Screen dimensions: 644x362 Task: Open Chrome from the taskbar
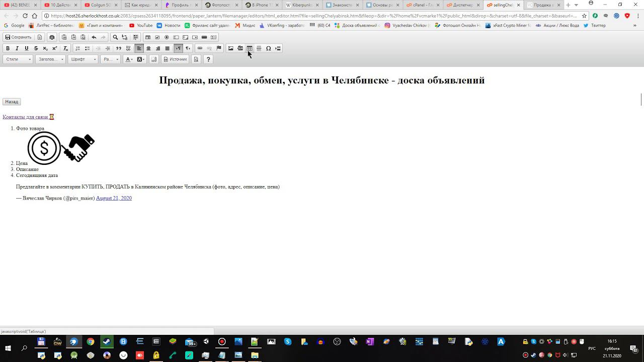click(x=91, y=342)
